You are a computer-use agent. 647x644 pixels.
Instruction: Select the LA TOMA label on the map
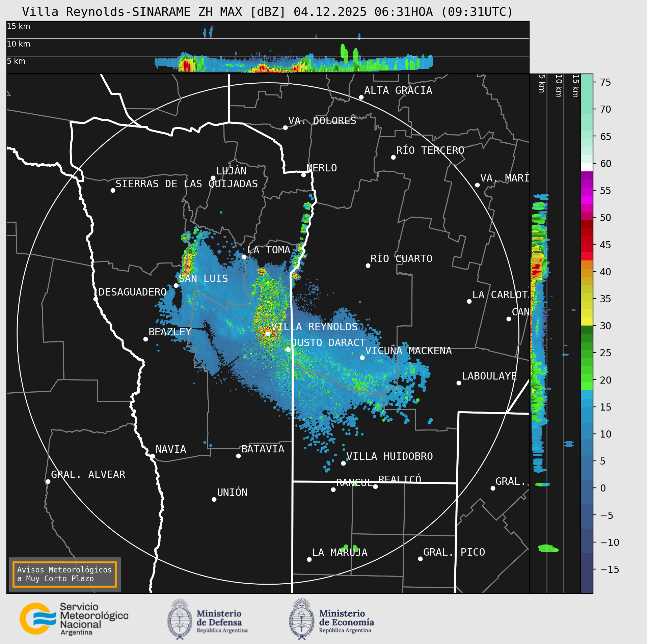[269, 250]
